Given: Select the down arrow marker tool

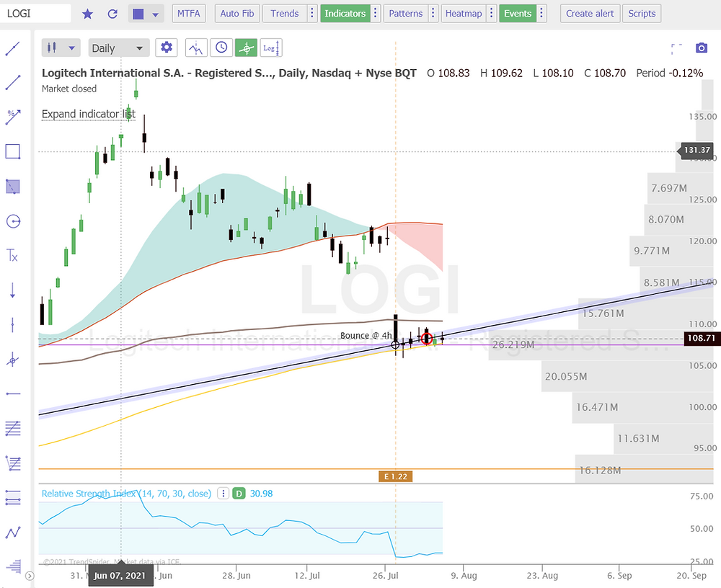Looking at the screenshot, I should (13, 290).
